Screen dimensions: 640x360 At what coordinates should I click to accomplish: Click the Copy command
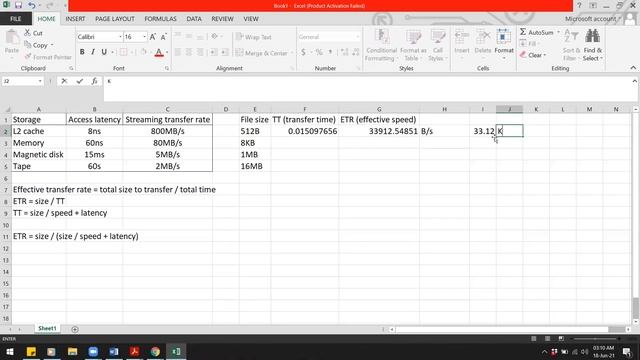37,45
